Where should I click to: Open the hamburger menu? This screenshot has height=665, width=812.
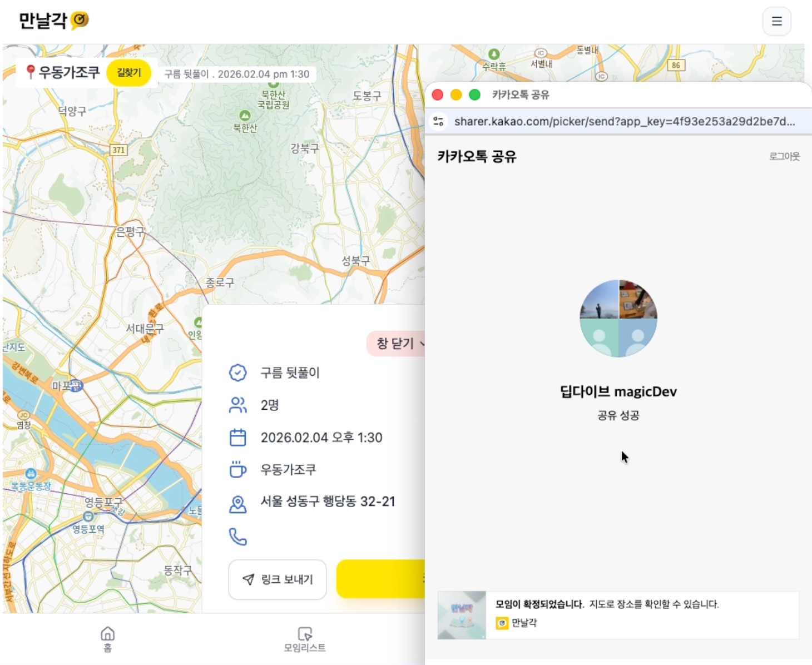pyautogui.click(x=776, y=21)
